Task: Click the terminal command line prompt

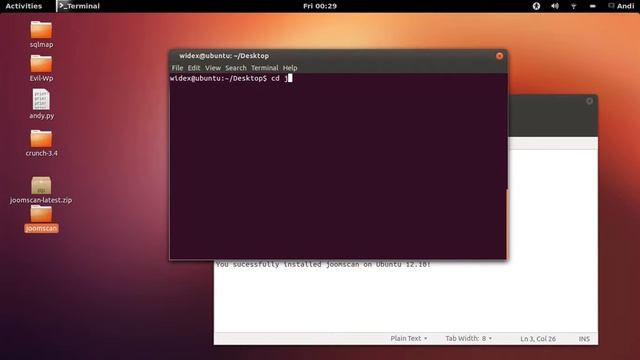Action: [231, 78]
